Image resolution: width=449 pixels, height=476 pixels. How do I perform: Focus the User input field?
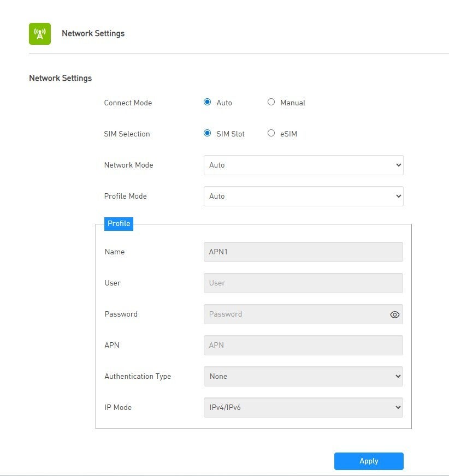click(x=303, y=283)
